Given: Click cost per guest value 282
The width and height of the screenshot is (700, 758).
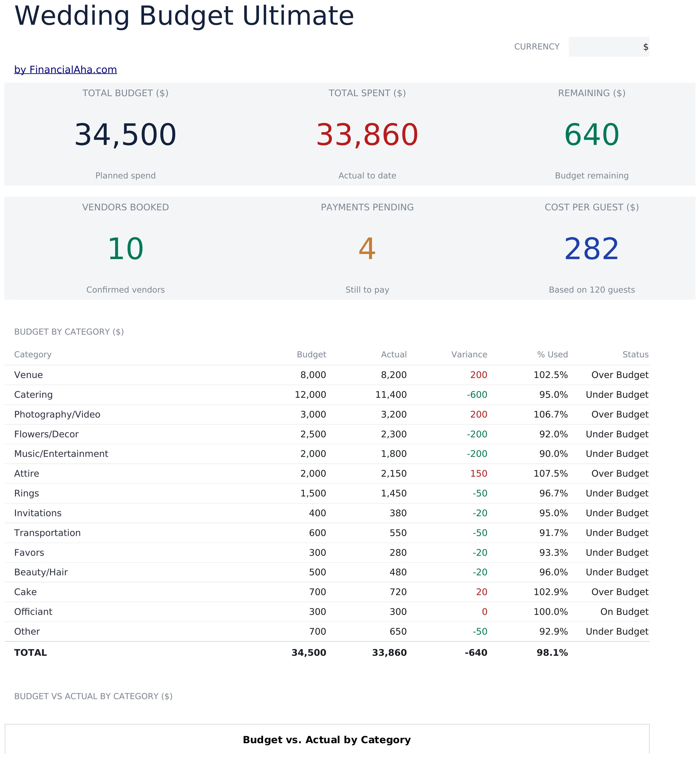Looking at the screenshot, I should tap(592, 249).
